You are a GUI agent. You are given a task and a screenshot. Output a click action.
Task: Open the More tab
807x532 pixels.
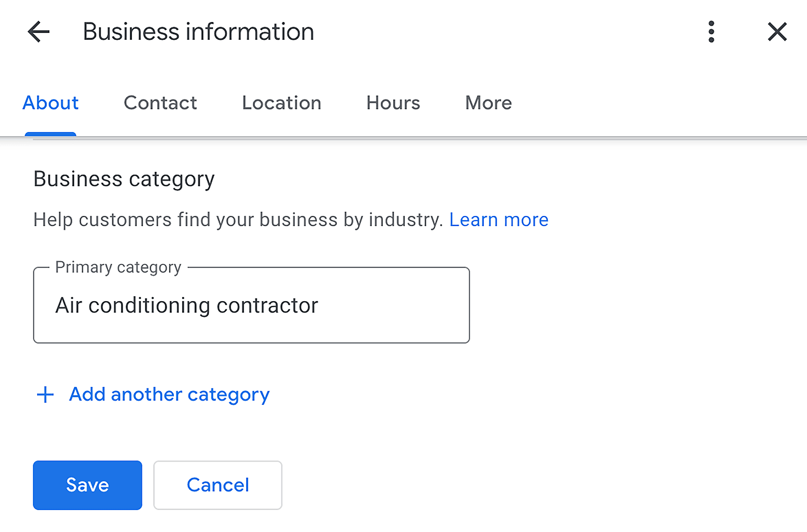488,103
